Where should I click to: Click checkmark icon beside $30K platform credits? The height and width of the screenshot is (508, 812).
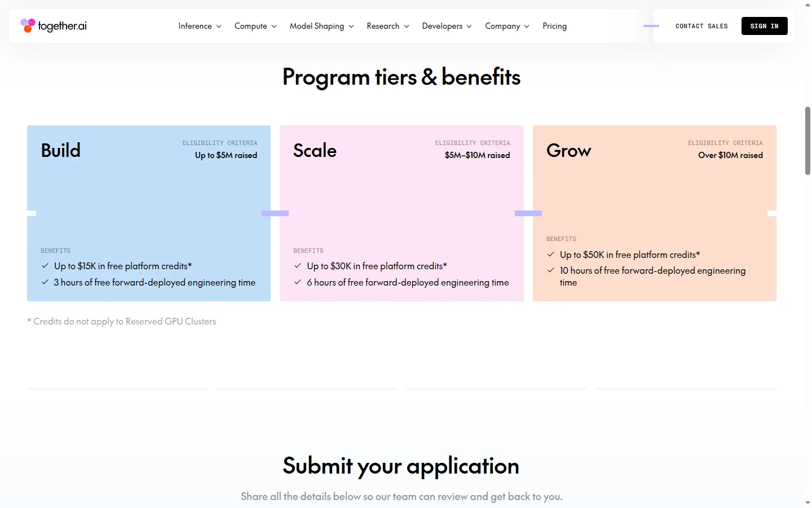pos(298,266)
